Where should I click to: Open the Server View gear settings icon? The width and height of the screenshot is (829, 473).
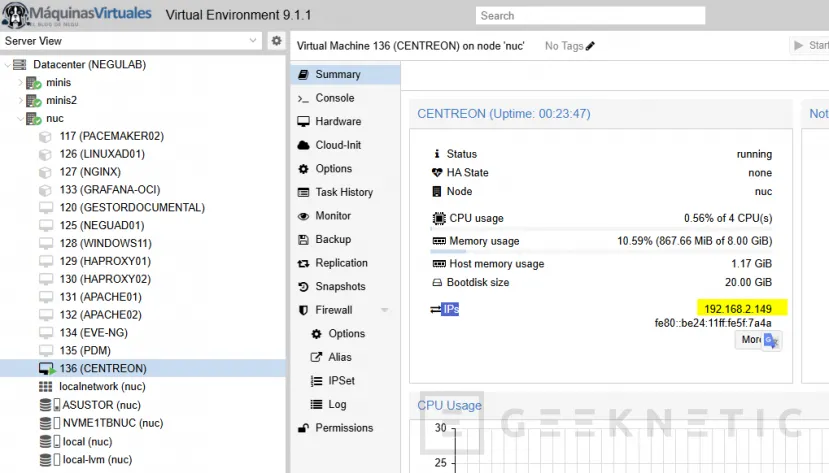coord(277,41)
